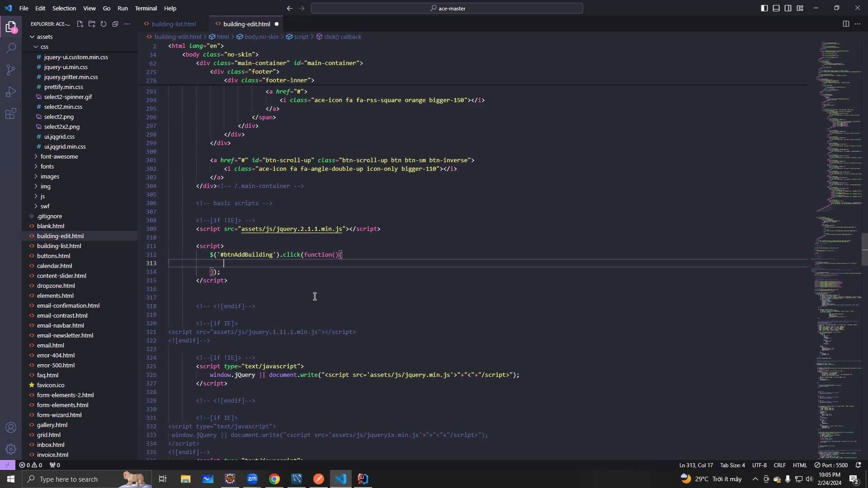Open jquery-ui.custom.min.css file

pos(76,57)
